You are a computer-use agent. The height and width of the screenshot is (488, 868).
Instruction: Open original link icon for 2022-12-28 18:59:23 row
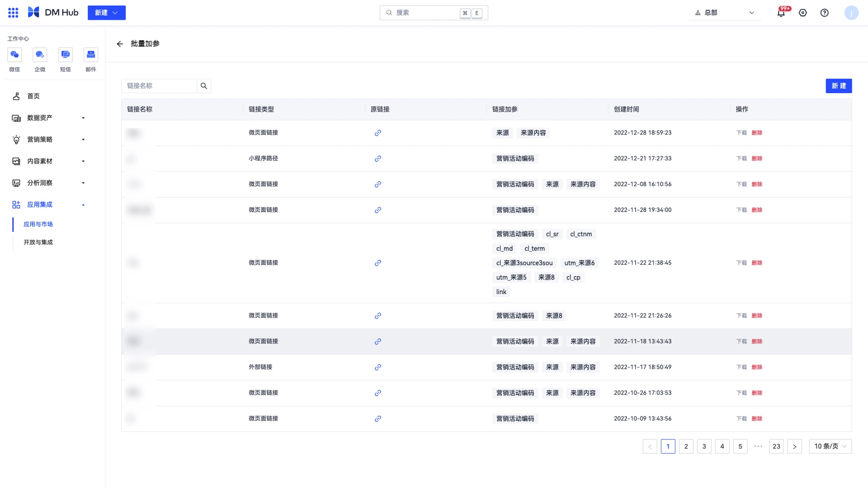click(378, 133)
